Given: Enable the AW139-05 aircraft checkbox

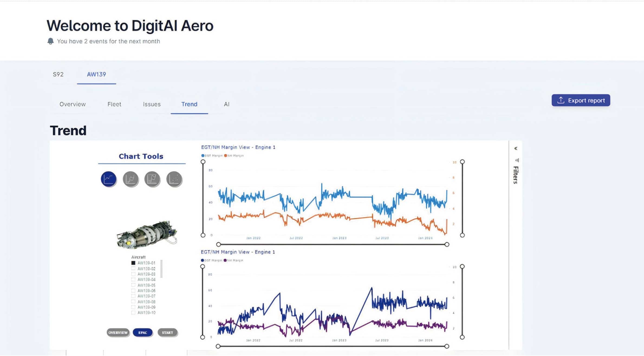Looking at the screenshot, I should coord(133,285).
